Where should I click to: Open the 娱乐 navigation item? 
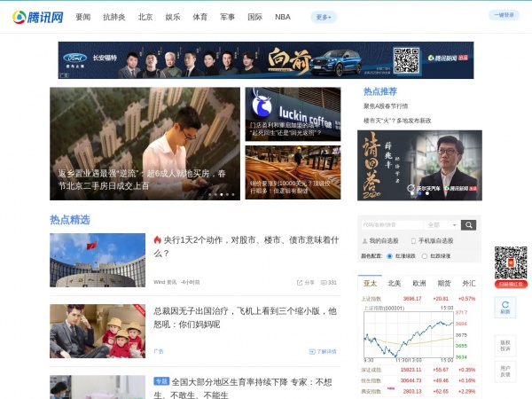tap(173, 17)
